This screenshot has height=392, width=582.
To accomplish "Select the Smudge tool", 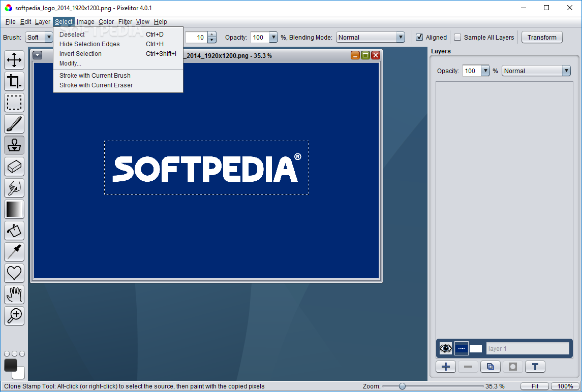I will pos(14,188).
